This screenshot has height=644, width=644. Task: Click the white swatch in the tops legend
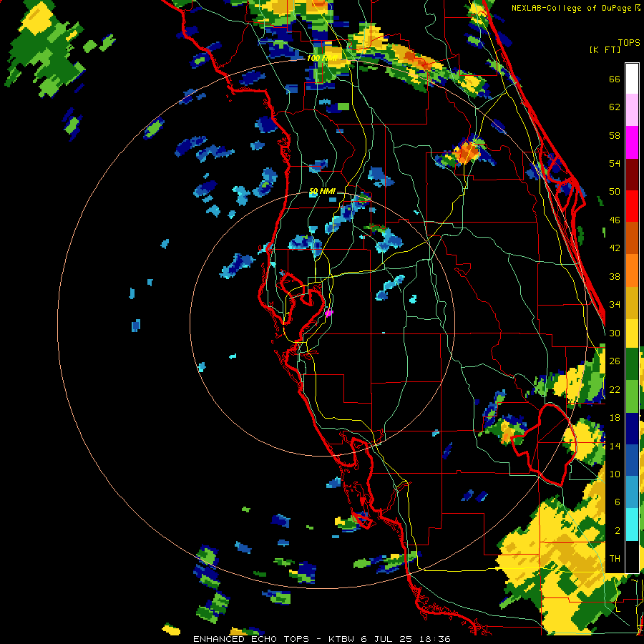tap(632, 79)
